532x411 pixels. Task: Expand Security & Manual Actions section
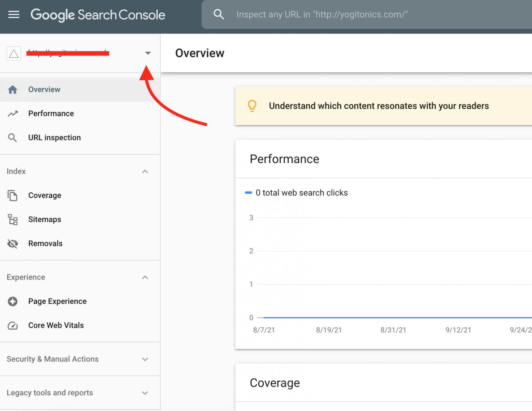145,359
